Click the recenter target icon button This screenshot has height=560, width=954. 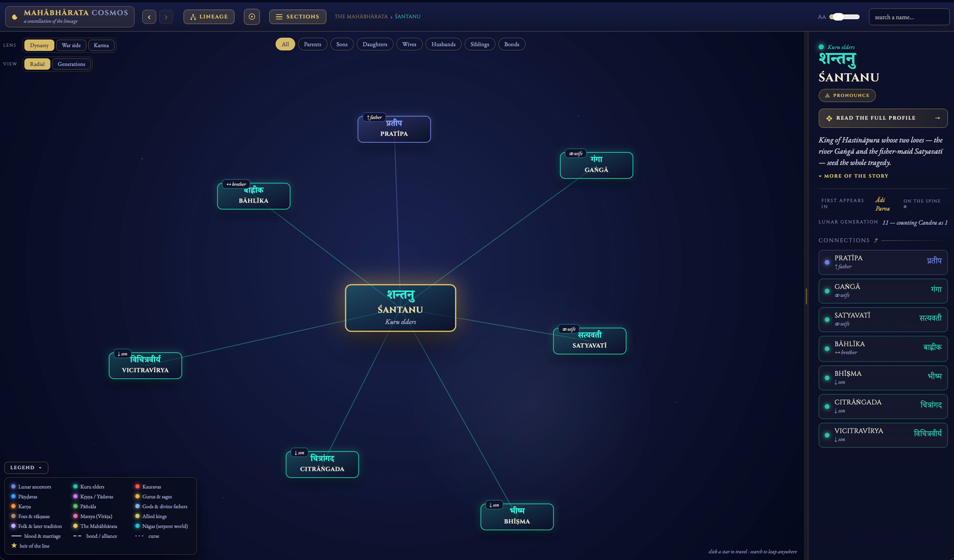[x=252, y=17]
